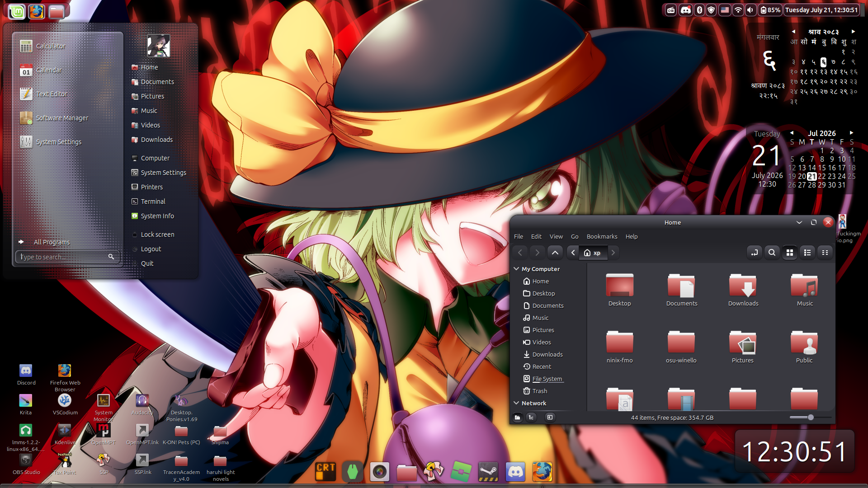This screenshot has height=488, width=868.
Task: Go up to parent folder button
Action: [555, 253]
